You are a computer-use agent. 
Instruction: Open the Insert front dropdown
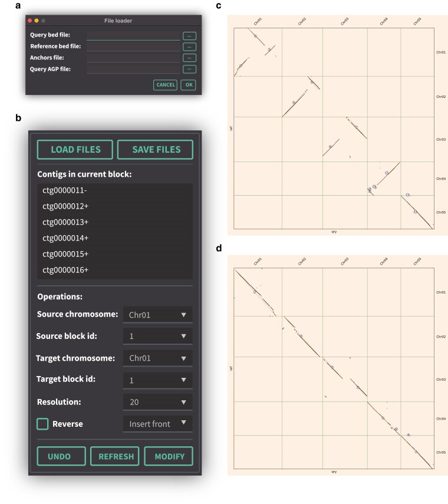pos(158,424)
